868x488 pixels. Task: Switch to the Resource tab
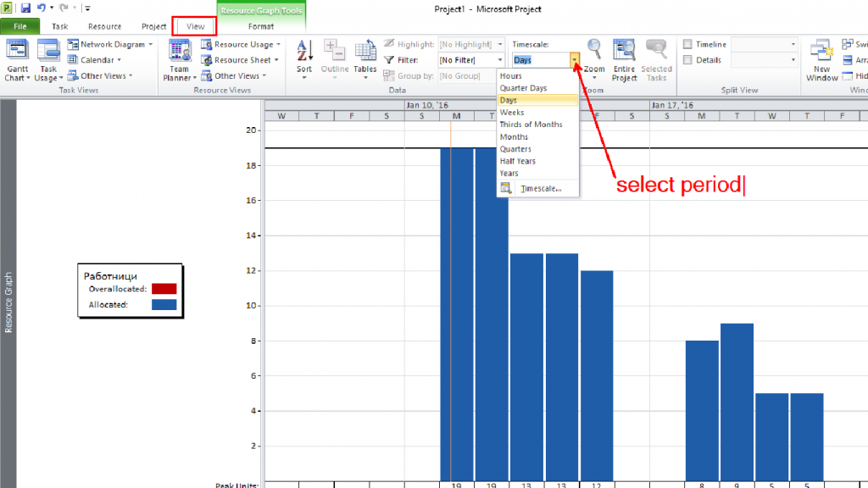coord(104,26)
